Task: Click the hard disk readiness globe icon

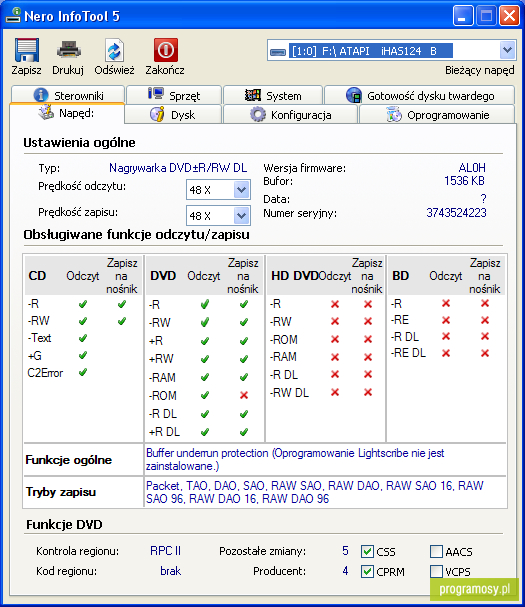Action: [x=353, y=95]
